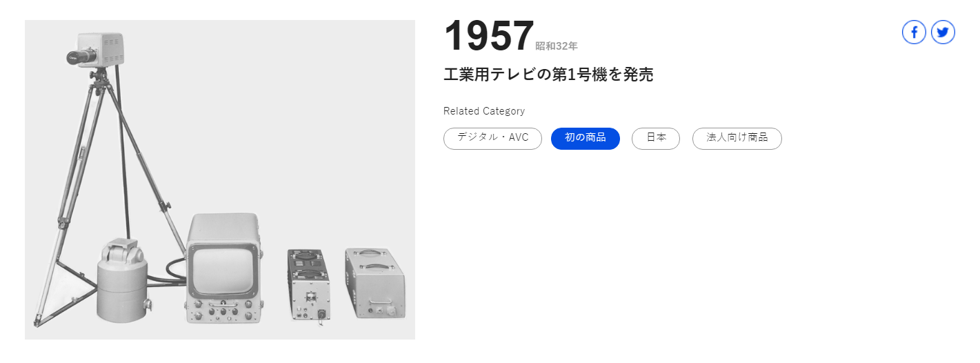Click the 昭和32年 era label
This screenshot has width=980, height=363.
[557, 46]
